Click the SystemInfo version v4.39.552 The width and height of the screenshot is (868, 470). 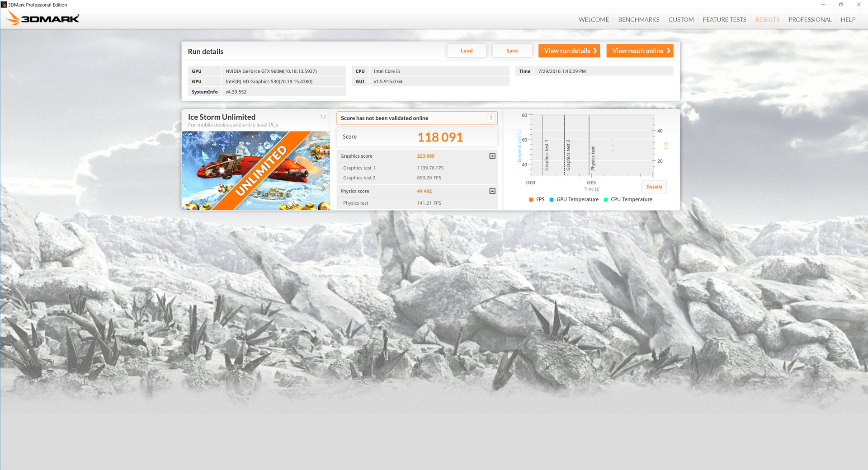click(283, 92)
